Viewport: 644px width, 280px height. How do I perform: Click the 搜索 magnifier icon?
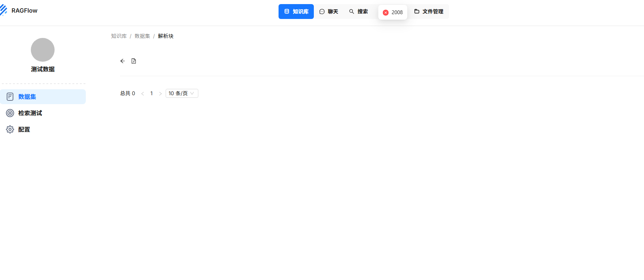click(x=351, y=12)
